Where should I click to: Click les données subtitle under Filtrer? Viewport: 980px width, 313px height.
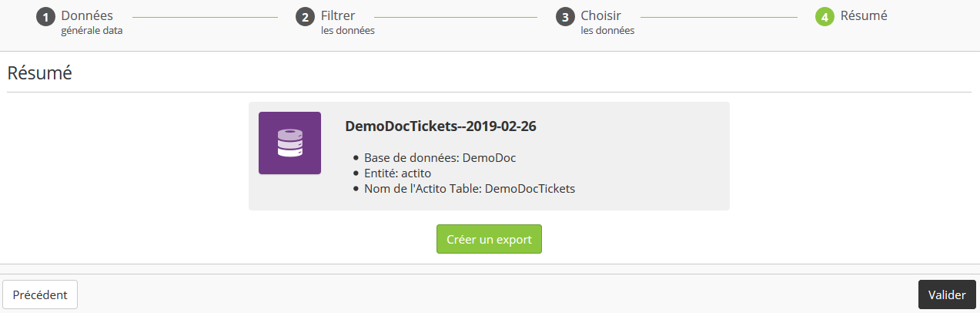pos(348,31)
